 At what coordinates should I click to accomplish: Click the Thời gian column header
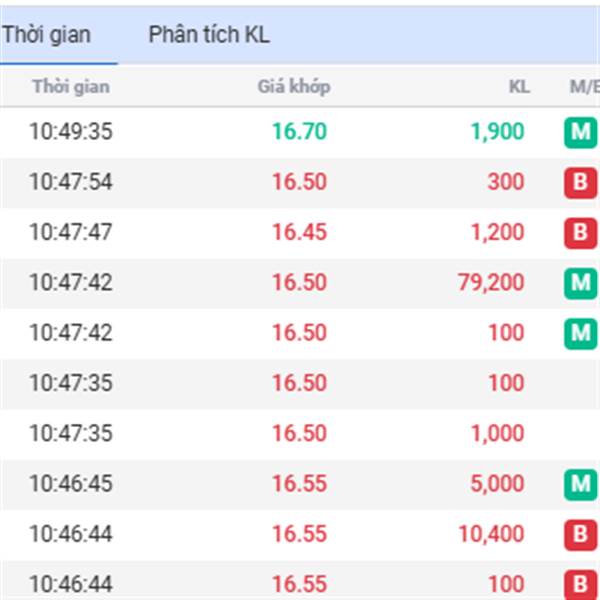click(x=70, y=87)
